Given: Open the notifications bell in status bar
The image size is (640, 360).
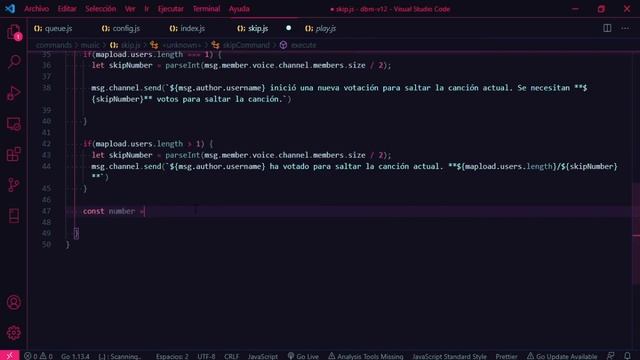Looking at the screenshot, I should [627, 356].
